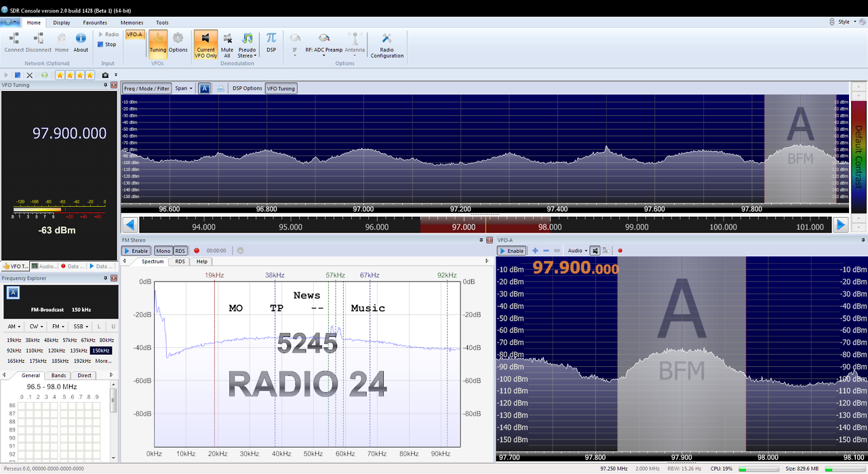Image resolution: width=868 pixels, height=474 pixels.
Task: Click the Home ribbon icon in Network group
Action: [62, 42]
